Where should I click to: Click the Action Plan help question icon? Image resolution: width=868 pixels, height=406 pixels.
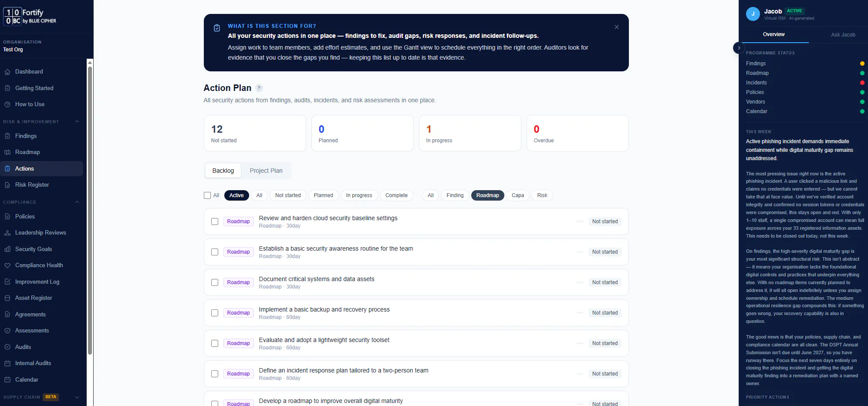tap(259, 88)
